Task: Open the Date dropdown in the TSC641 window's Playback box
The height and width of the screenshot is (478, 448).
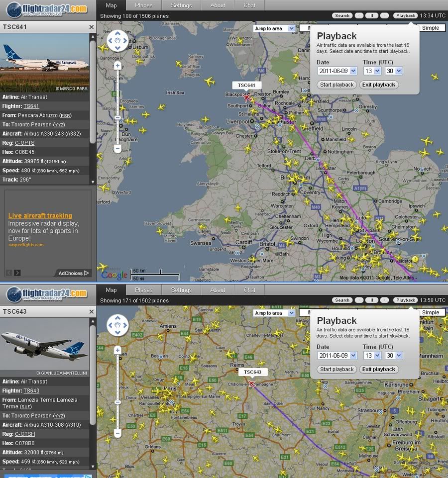Action: (337, 71)
